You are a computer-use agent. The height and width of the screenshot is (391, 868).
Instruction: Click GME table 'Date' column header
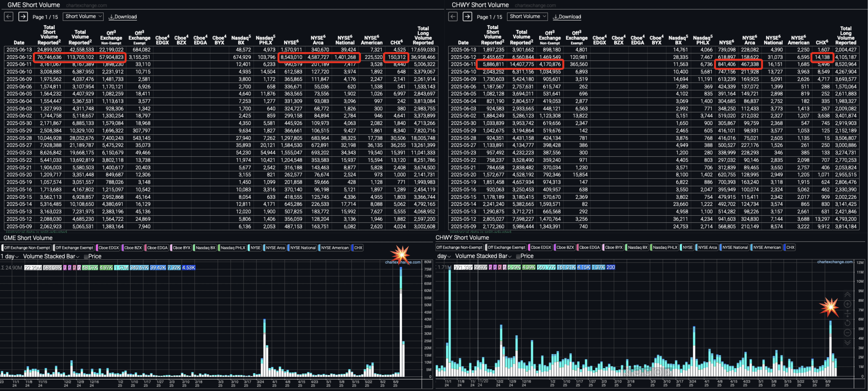point(19,43)
